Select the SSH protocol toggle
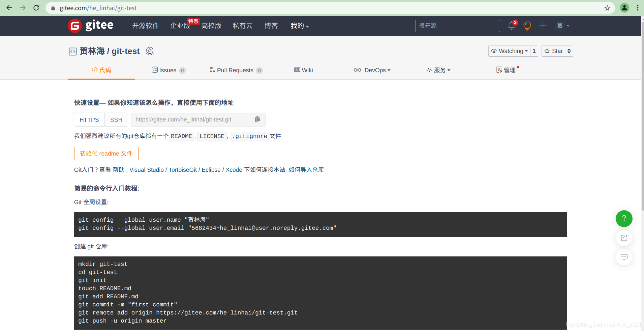Image resolution: width=644 pixels, height=331 pixels. pos(116,120)
